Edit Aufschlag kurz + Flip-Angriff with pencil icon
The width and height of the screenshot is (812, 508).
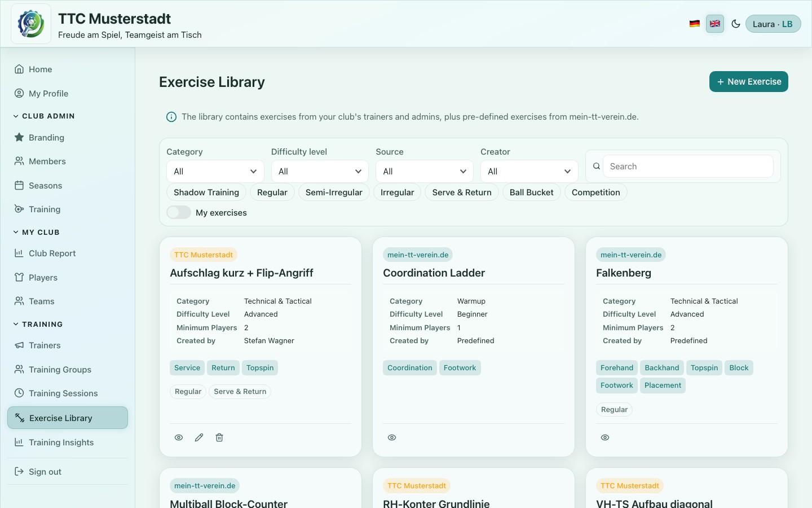click(x=199, y=437)
